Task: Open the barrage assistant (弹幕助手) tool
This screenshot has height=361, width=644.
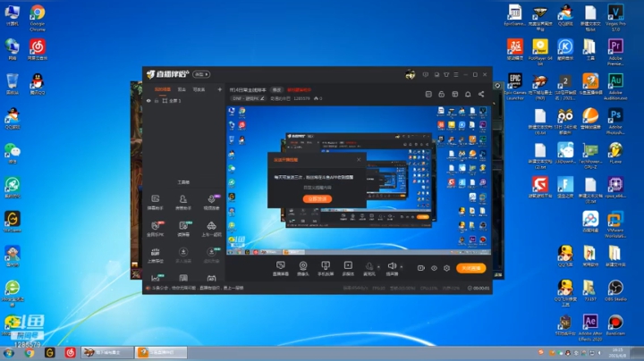Action: click(156, 202)
